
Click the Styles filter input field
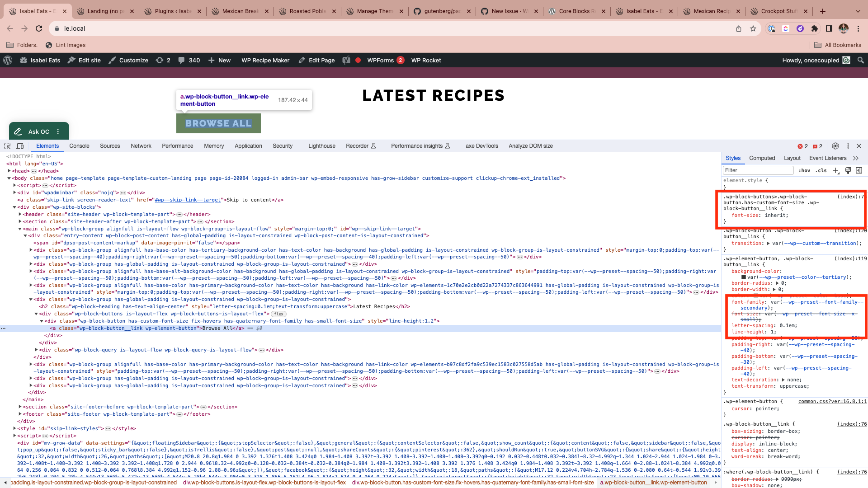(x=758, y=170)
